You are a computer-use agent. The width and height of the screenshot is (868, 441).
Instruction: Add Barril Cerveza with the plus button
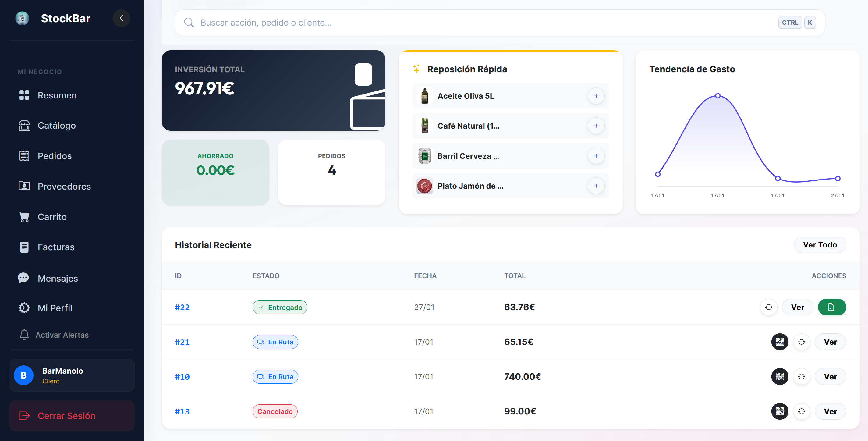[x=596, y=156]
